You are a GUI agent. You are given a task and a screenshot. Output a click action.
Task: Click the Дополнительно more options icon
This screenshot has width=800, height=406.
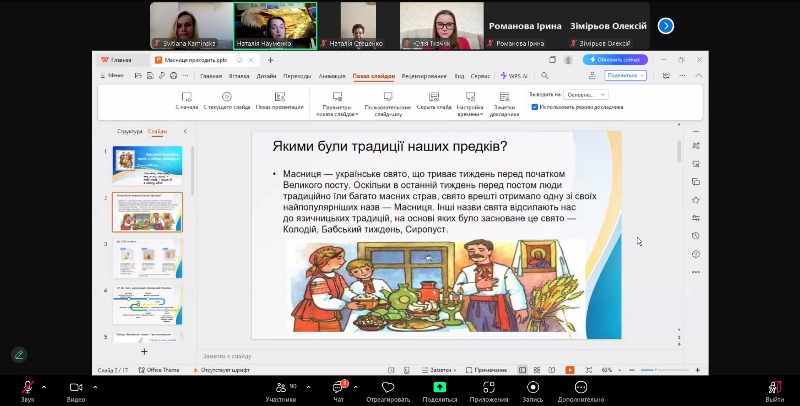(x=581, y=387)
